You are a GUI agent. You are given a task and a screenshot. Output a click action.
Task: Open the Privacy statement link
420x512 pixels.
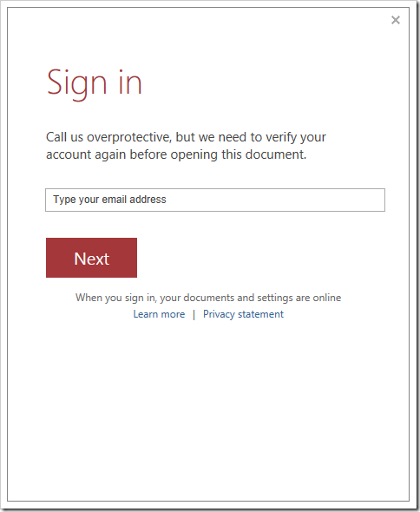243,314
